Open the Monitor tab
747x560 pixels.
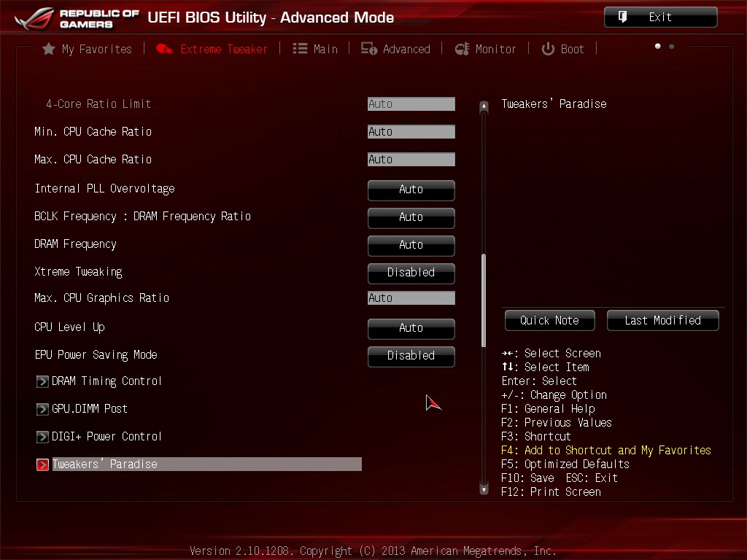(x=485, y=49)
